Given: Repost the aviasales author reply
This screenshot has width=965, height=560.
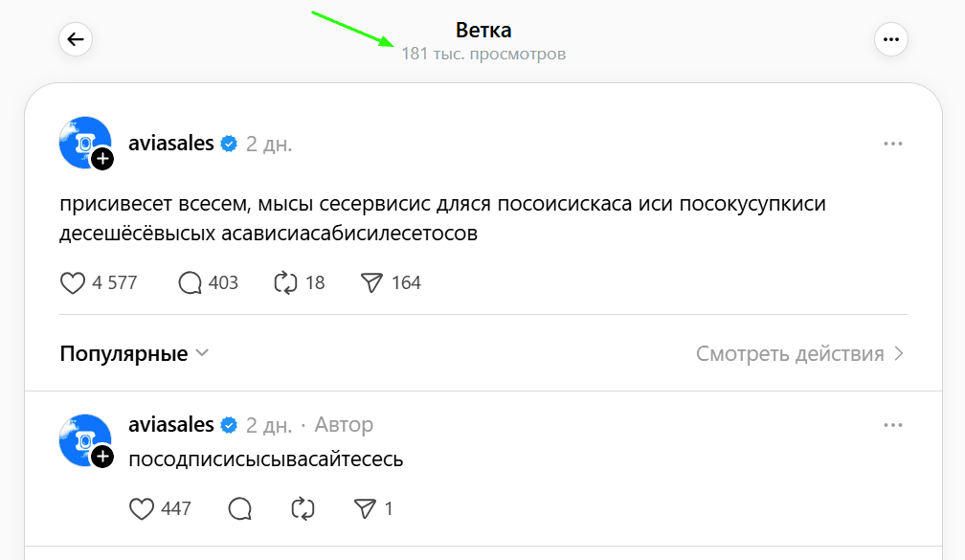Looking at the screenshot, I should click(303, 509).
